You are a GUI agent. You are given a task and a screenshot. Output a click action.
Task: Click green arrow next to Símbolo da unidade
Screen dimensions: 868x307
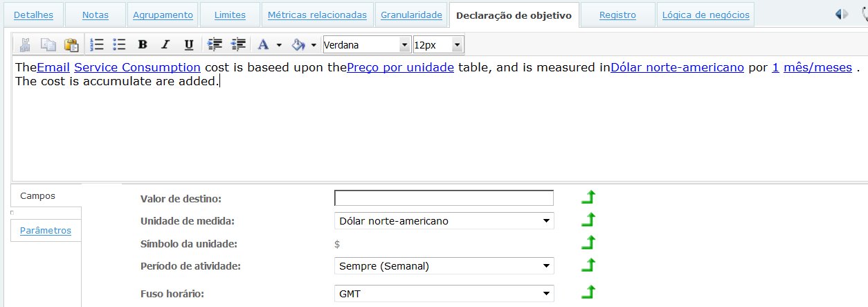pos(588,243)
